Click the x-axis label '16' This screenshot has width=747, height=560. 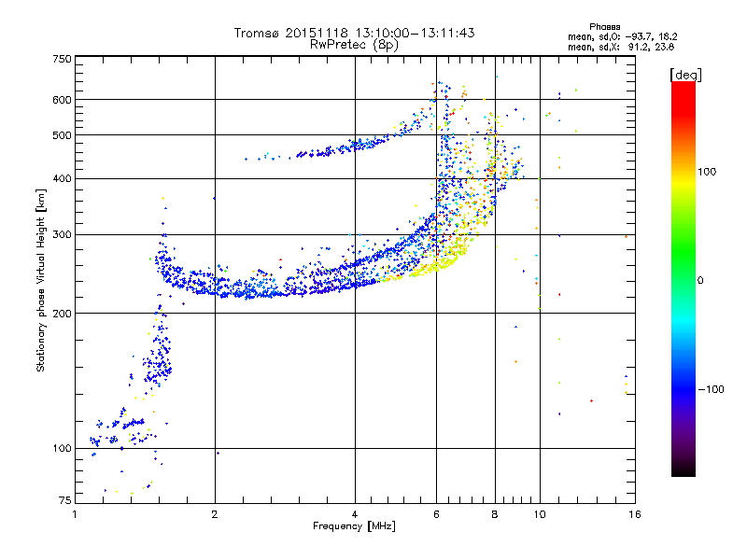(x=635, y=514)
